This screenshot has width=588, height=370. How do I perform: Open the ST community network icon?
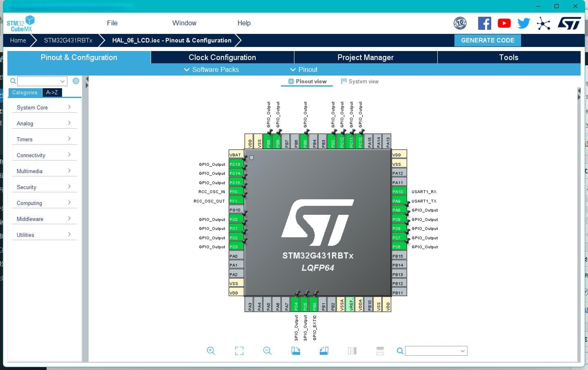[543, 23]
